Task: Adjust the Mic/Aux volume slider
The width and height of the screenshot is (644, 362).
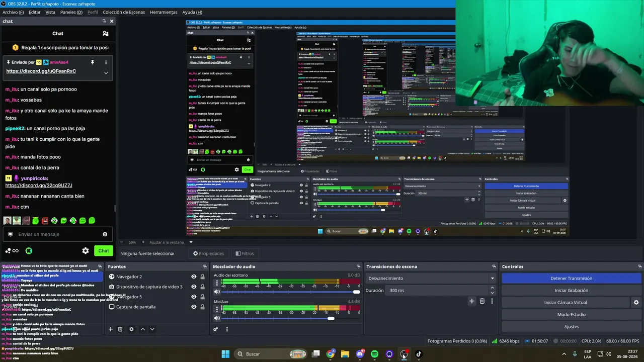Action: coord(291,318)
